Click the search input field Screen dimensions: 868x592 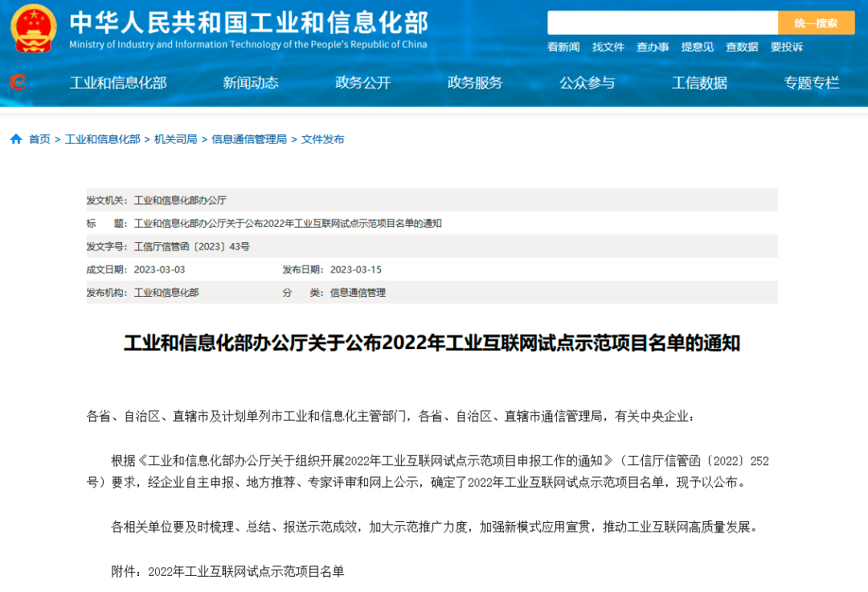[x=662, y=23]
